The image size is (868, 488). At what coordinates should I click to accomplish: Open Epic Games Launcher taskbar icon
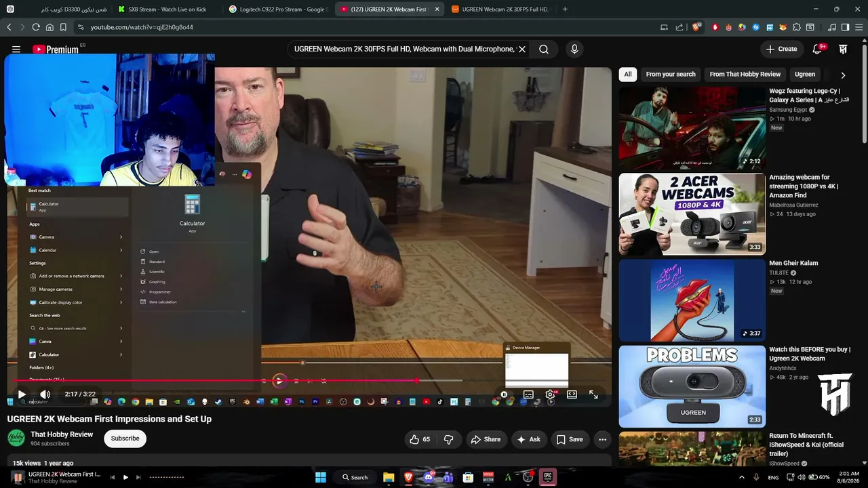tap(548, 477)
